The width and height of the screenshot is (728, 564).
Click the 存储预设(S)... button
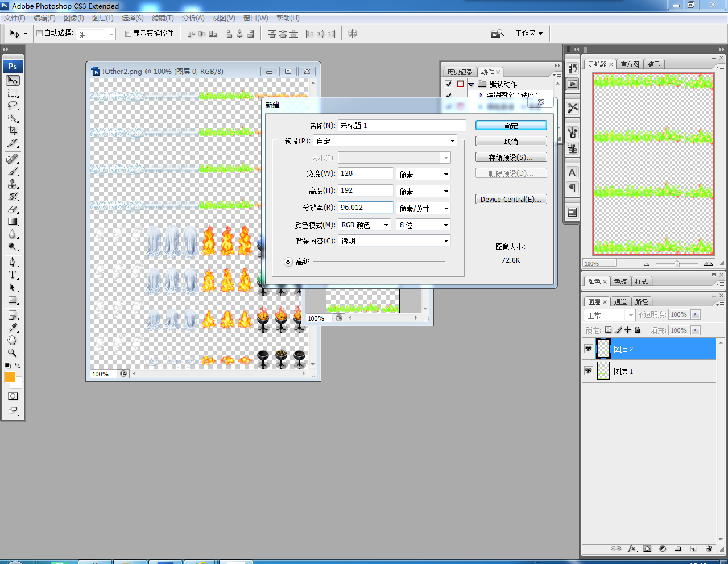pos(511,157)
